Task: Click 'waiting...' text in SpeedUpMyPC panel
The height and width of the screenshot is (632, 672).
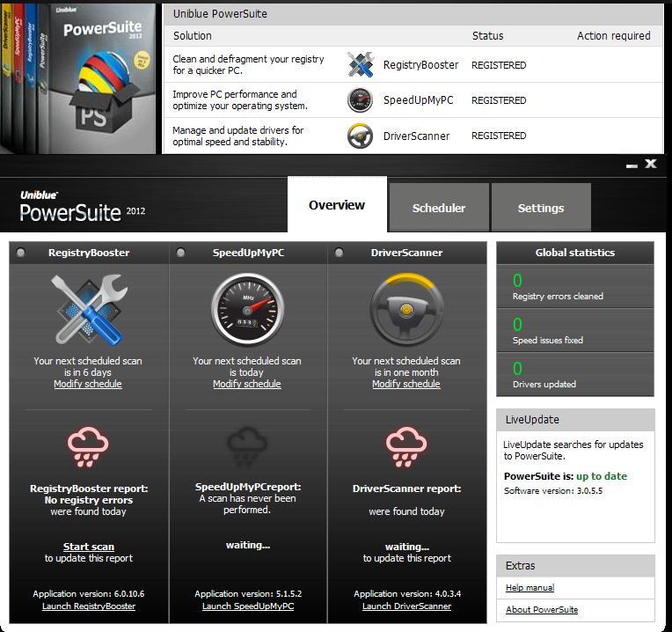Action: (x=248, y=545)
